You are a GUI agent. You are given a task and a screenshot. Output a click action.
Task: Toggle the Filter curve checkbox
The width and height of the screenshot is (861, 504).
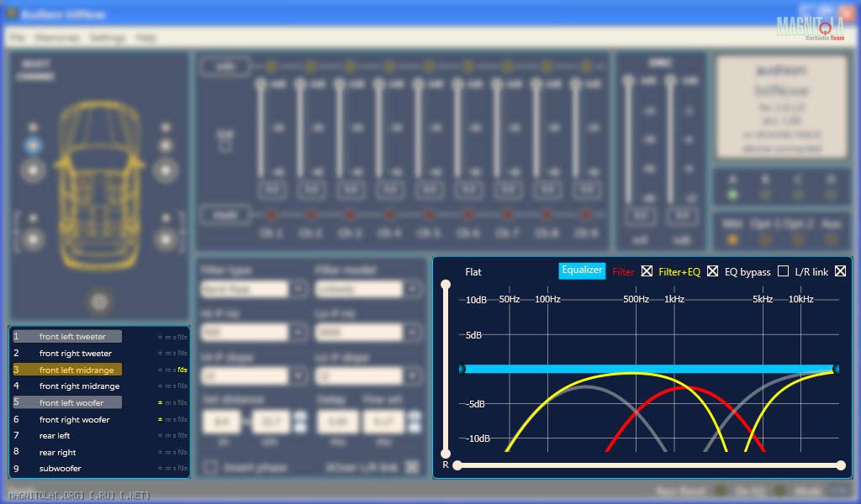coord(647,271)
